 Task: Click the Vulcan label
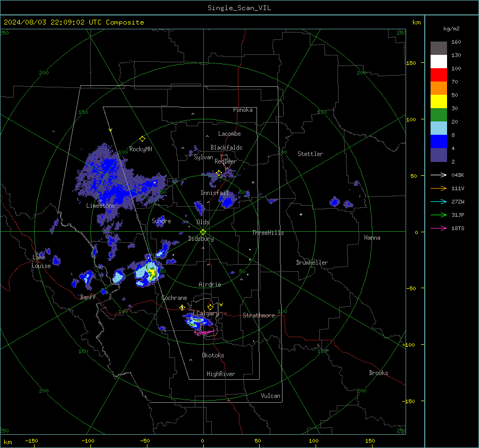pyautogui.click(x=270, y=396)
